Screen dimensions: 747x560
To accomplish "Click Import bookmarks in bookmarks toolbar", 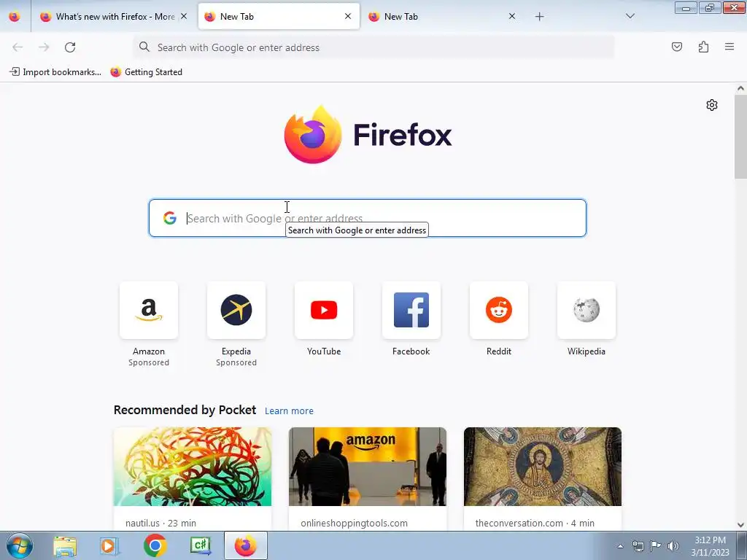I will coord(55,72).
